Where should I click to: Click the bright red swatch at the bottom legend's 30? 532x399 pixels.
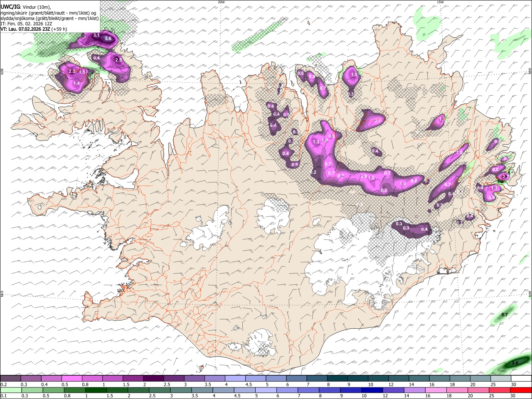521,390
